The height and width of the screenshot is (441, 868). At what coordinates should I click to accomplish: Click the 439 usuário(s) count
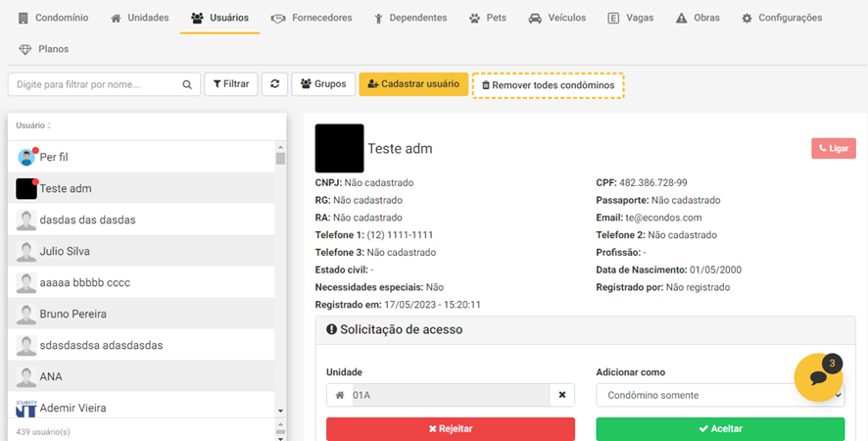[43, 431]
